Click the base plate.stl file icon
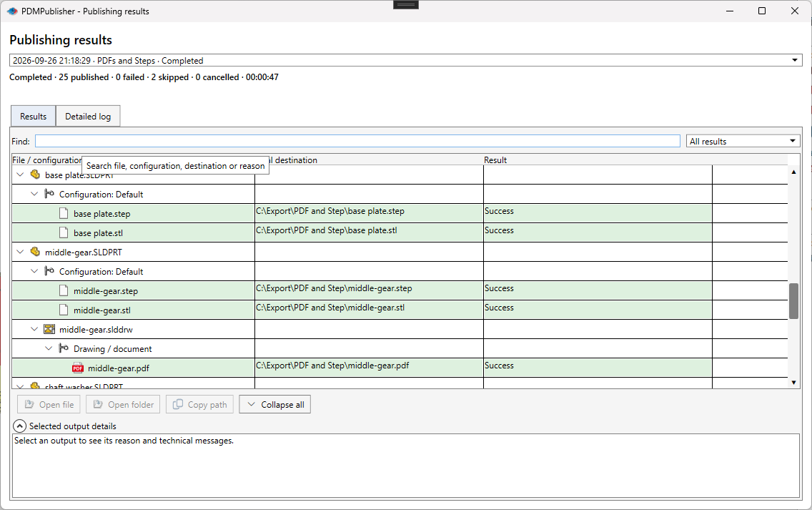This screenshot has height=510, width=812. point(64,232)
